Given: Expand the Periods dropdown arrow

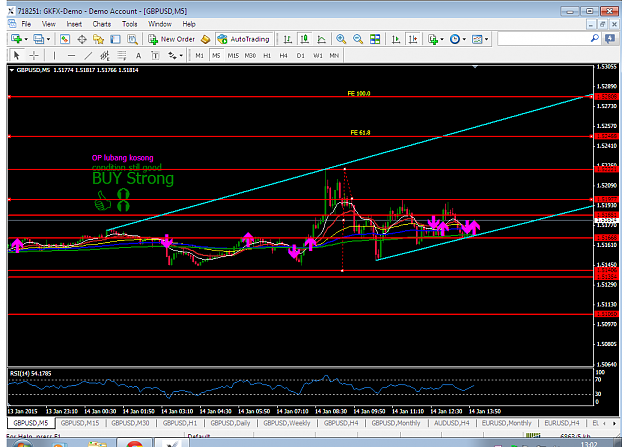Looking at the screenshot, I should (464, 39).
